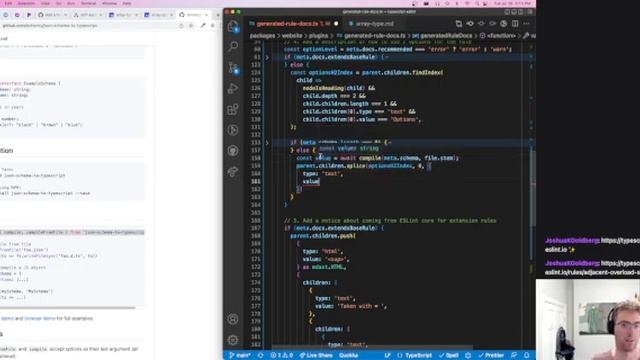Click the circular icon left of split editor
This screenshot has height=360, width=640.
(x=504, y=24)
